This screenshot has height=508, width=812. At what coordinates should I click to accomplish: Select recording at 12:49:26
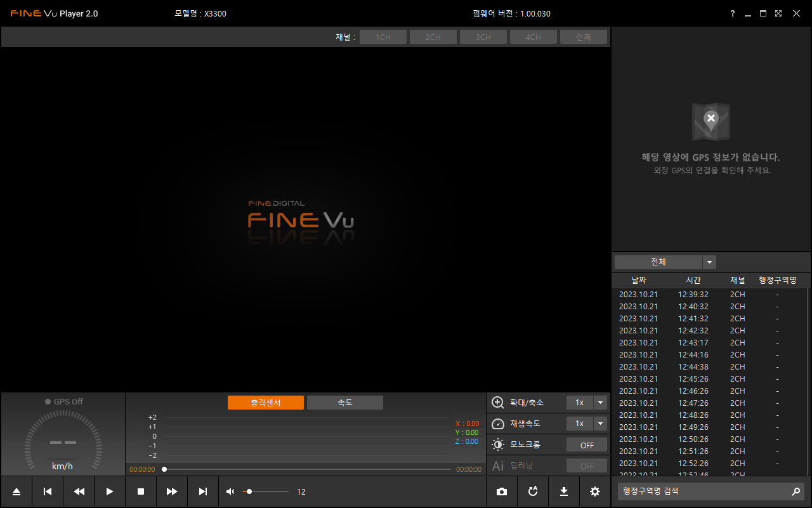point(709,427)
